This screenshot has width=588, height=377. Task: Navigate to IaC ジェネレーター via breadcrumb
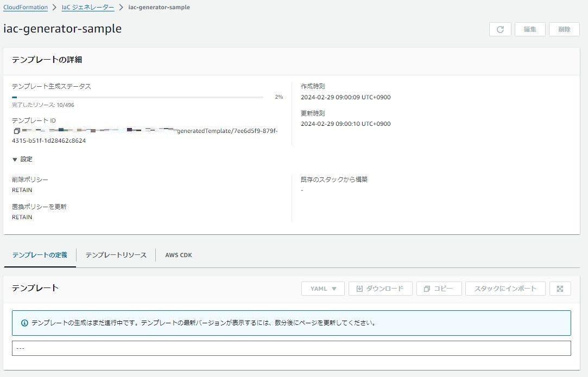(88, 7)
